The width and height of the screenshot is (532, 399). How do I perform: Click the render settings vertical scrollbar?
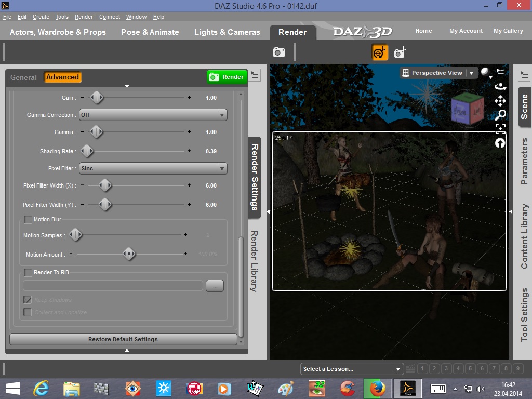tap(241, 287)
